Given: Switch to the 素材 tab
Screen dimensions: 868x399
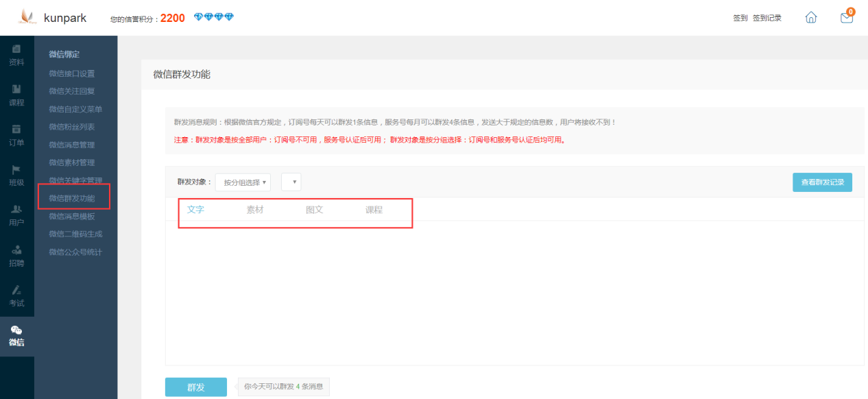Looking at the screenshot, I should point(255,210).
